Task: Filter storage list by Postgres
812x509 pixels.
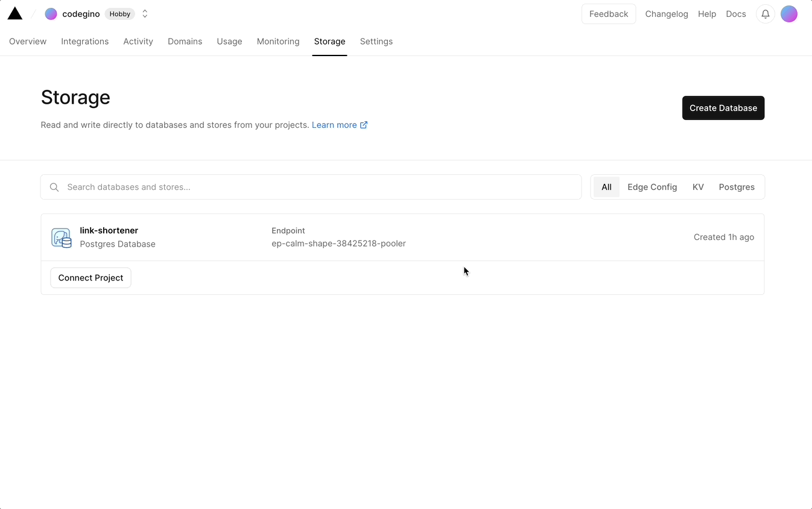Action: pos(737,187)
